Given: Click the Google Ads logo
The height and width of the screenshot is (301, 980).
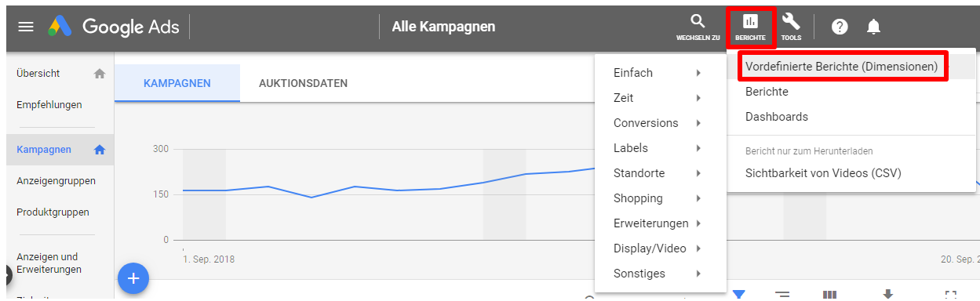Looking at the screenshot, I should 113,27.
